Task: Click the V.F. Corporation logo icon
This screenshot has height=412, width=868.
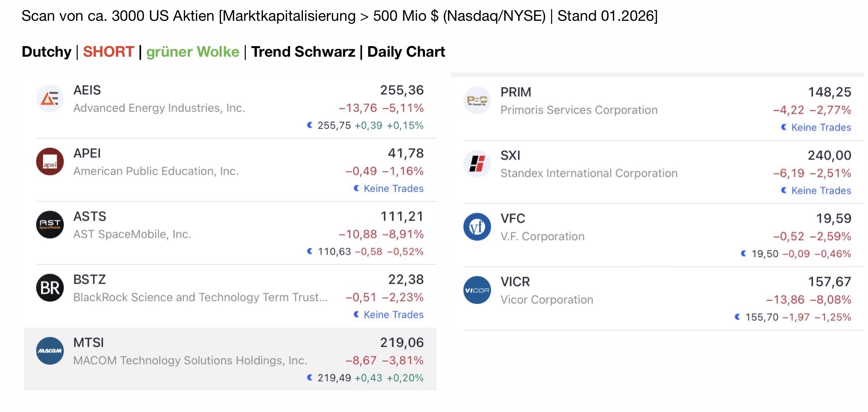Action: click(477, 227)
